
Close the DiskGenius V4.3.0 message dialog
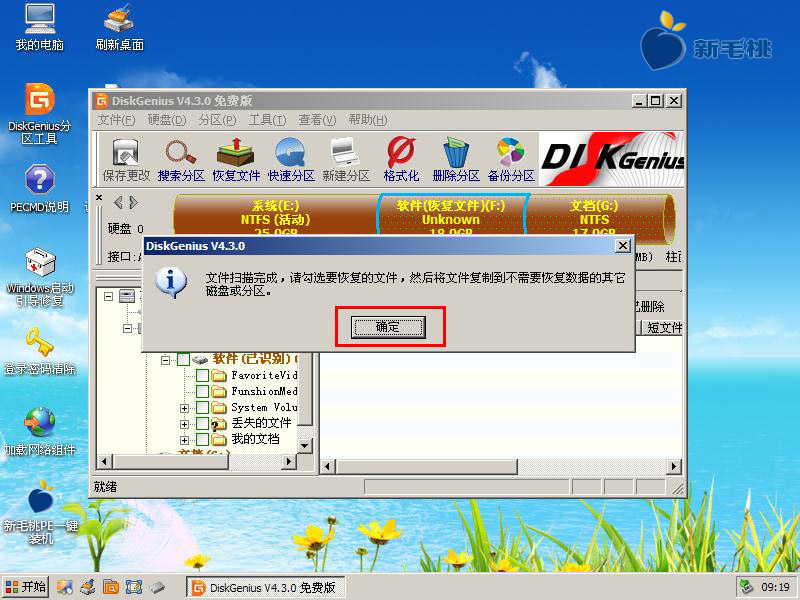point(622,246)
